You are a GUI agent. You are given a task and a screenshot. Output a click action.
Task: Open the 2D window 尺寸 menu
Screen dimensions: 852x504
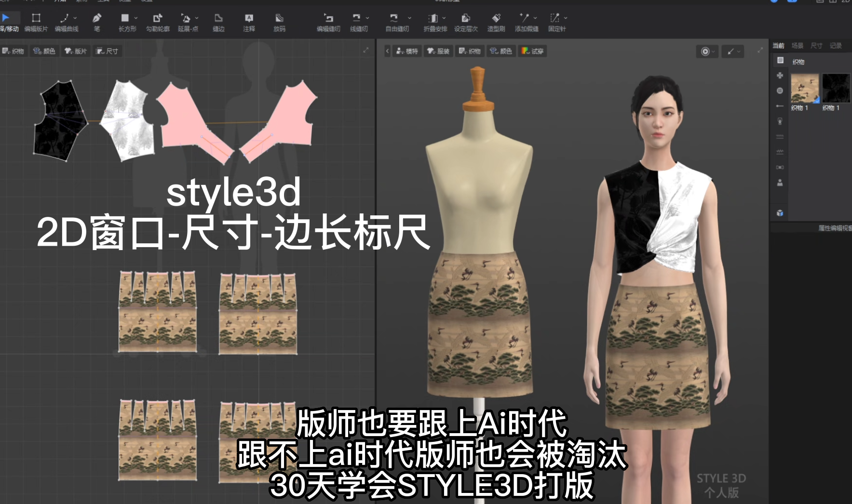pos(107,51)
